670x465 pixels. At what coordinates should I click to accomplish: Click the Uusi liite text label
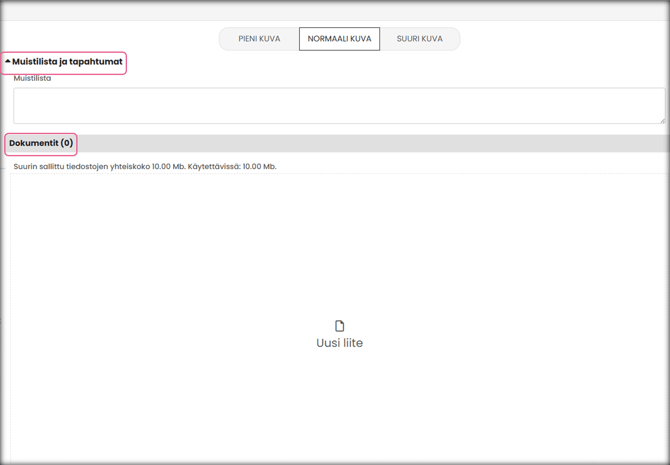pyautogui.click(x=339, y=343)
